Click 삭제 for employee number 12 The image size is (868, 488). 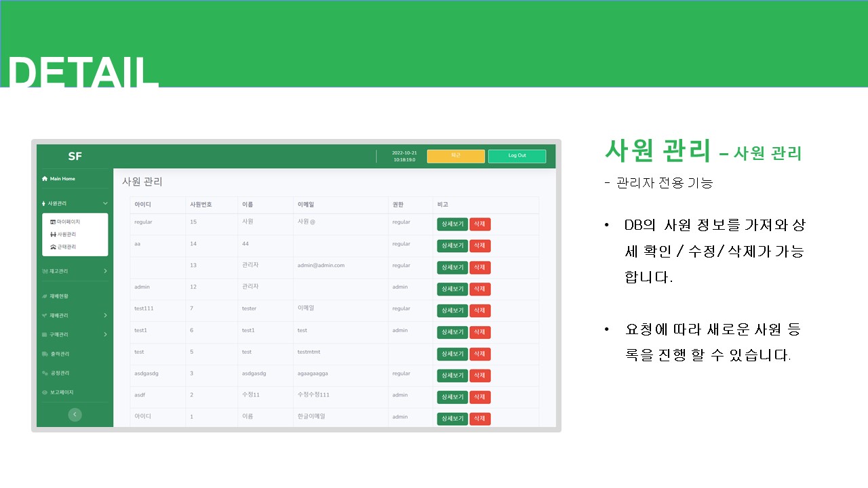pos(479,289)
